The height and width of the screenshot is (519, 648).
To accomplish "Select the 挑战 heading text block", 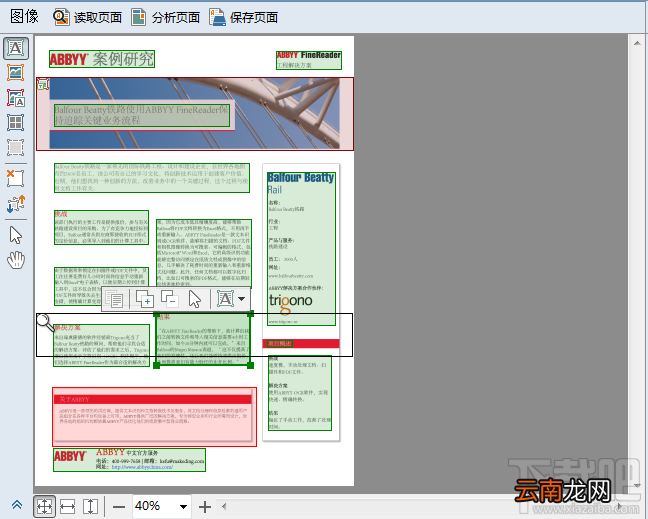I will [101, 227].
